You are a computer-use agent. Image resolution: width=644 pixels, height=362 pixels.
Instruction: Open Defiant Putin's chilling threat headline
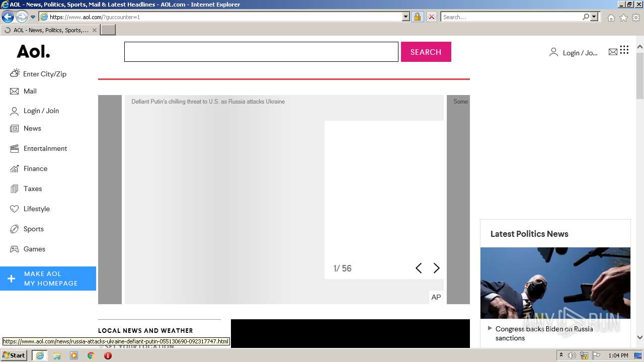coord(208,102)
